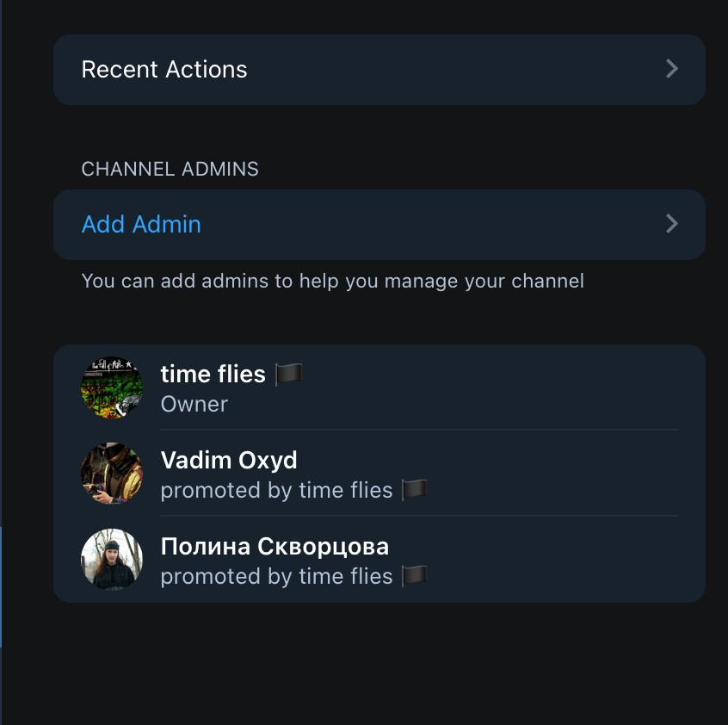
Task: Click the CHANNEL ADMINS section header
Action: [x=170, y=169]
